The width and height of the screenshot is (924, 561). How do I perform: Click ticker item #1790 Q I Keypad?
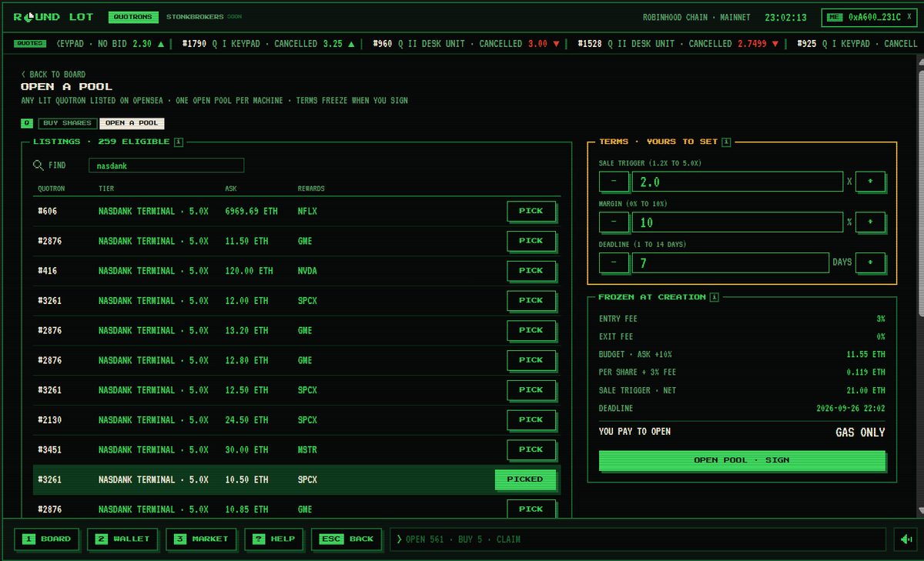[269, 44]
